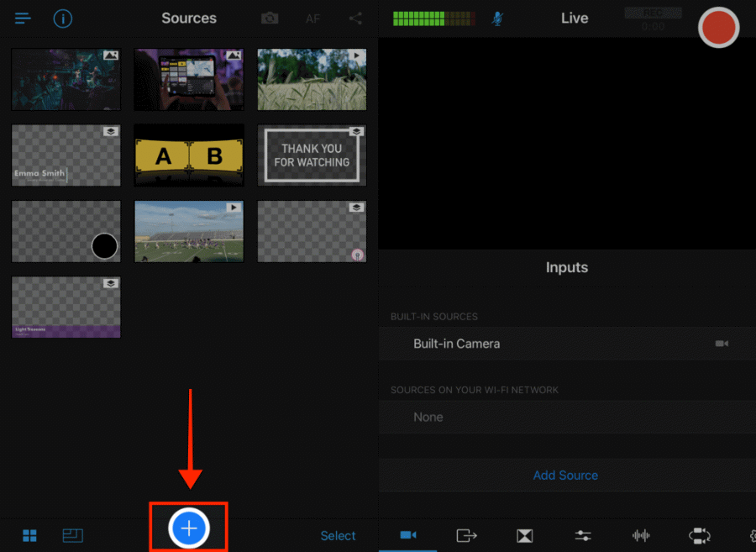Select the purple bar lower-third source
Viewport: 756px width, 552px height.
point(66,308)
